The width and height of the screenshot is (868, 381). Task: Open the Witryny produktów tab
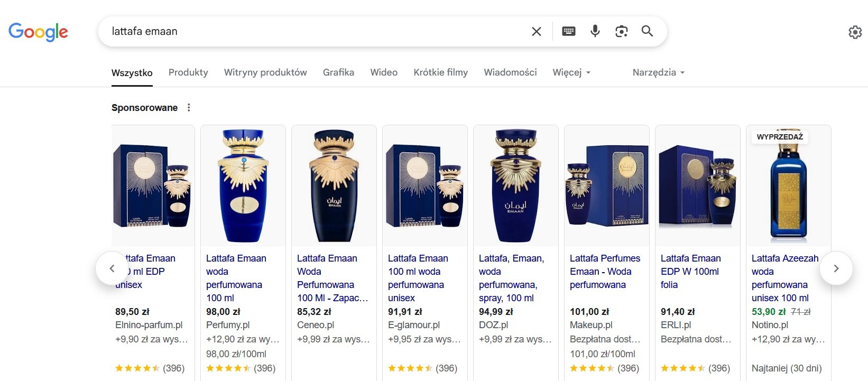pos(265,72)
